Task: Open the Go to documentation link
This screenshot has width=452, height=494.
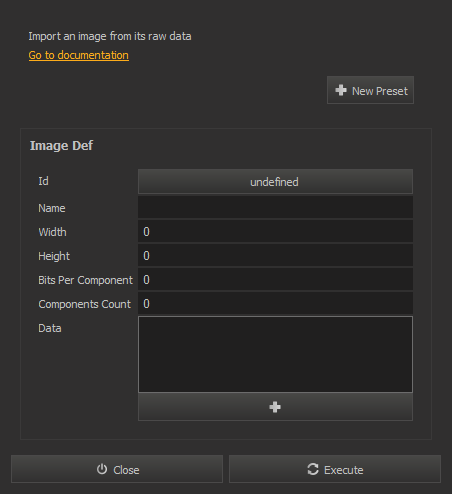Action: (79, 55)
